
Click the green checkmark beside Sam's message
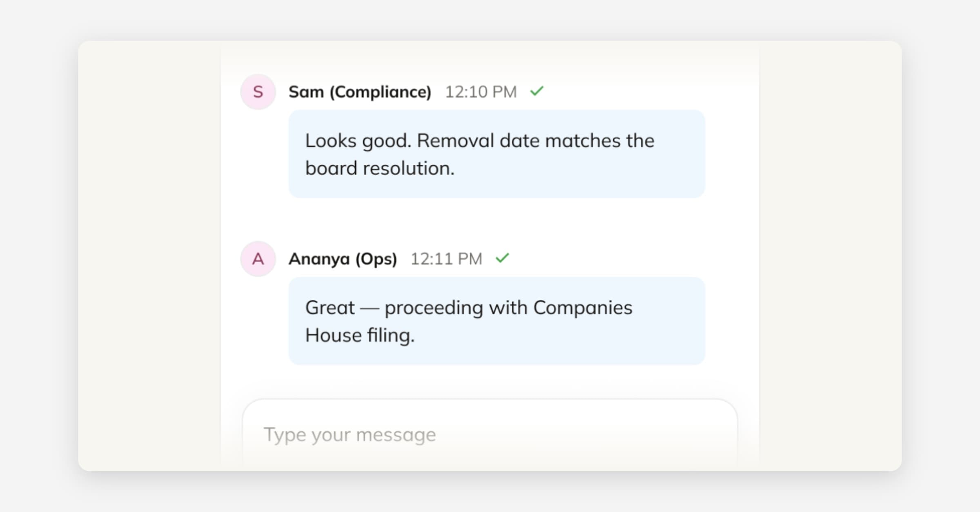(537, 91)
